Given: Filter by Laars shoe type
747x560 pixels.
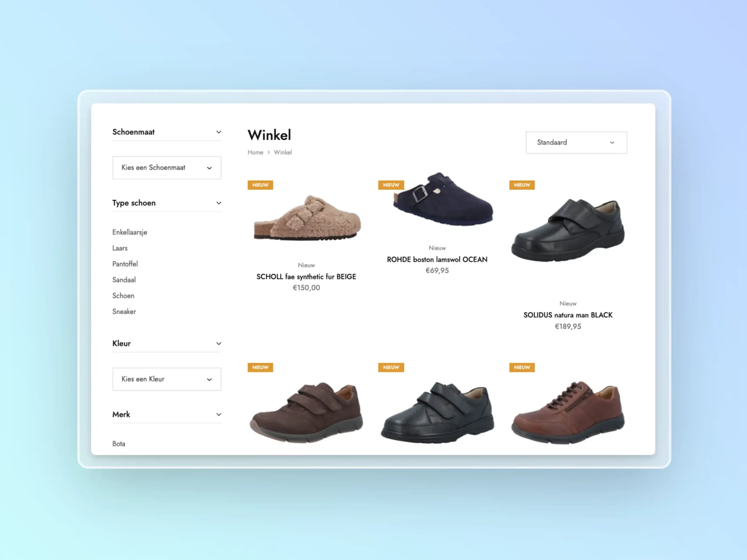Looking at the screenshot, I should (x=120, y=248).
